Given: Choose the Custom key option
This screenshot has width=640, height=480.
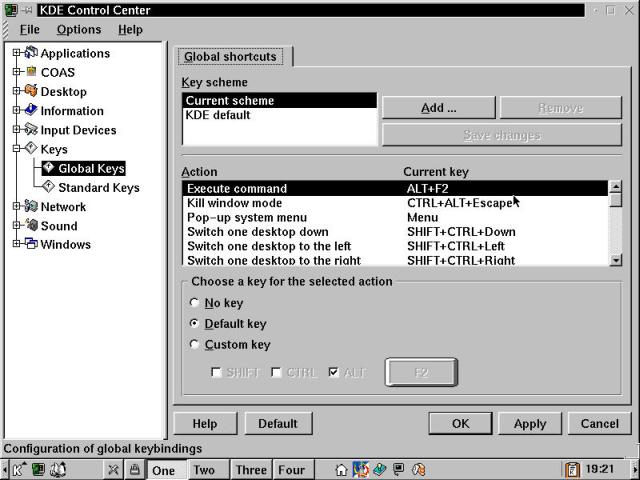Looking at the screenshot, I should pyautogui.click(x=194, y=345).
